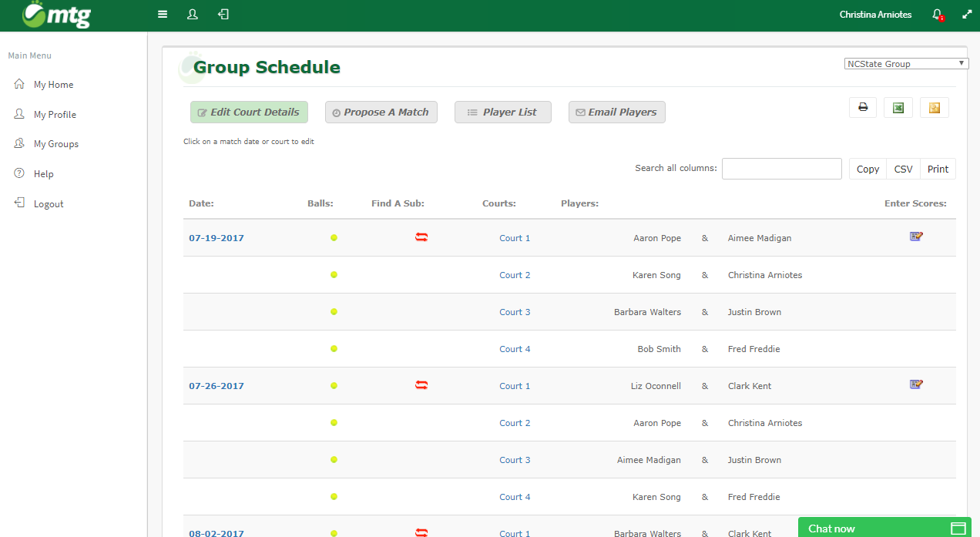The image size is (980, 537).
Task: Go to My Home in sidebar
Action: 53,85
